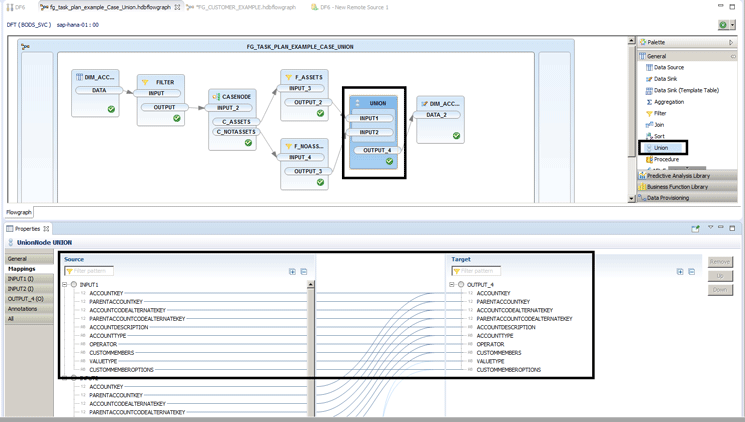The width and height of the screenshot is (745, 422).
Task: Click the Data Source palette item
Action: coord(669,67)
